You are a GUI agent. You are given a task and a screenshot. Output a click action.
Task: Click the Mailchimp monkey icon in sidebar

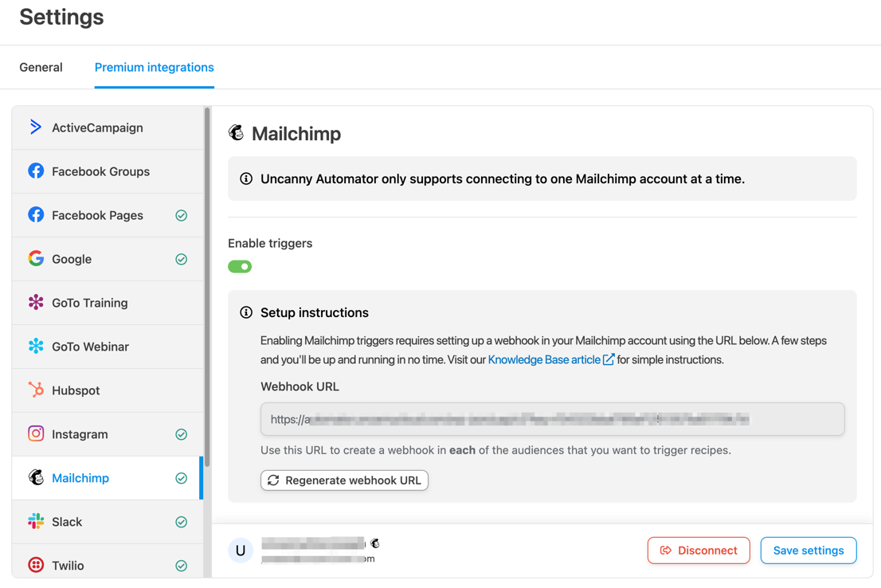pos(36,477)
